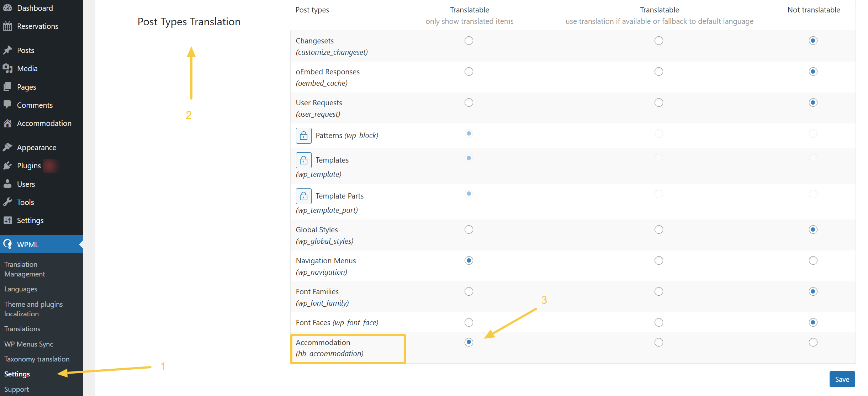868x396 pixels.
Task: Click the Save button
Action: (x=842, y=379)
